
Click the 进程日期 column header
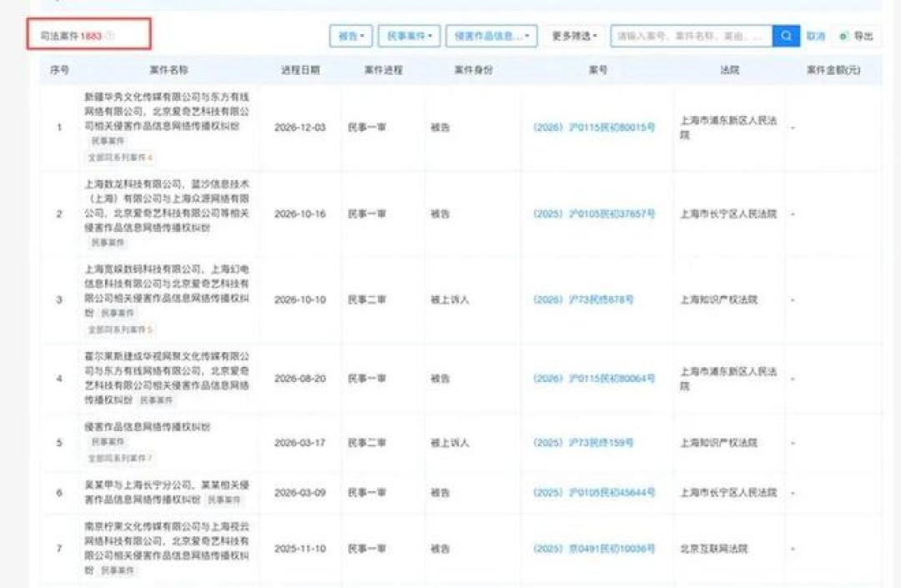300,69
